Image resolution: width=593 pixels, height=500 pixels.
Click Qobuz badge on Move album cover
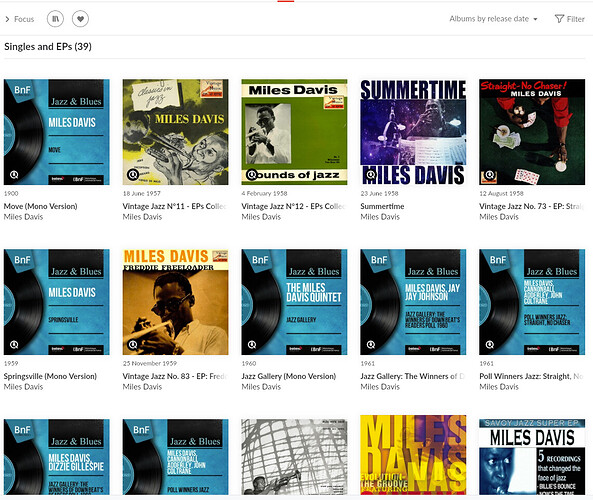(14, 175)
